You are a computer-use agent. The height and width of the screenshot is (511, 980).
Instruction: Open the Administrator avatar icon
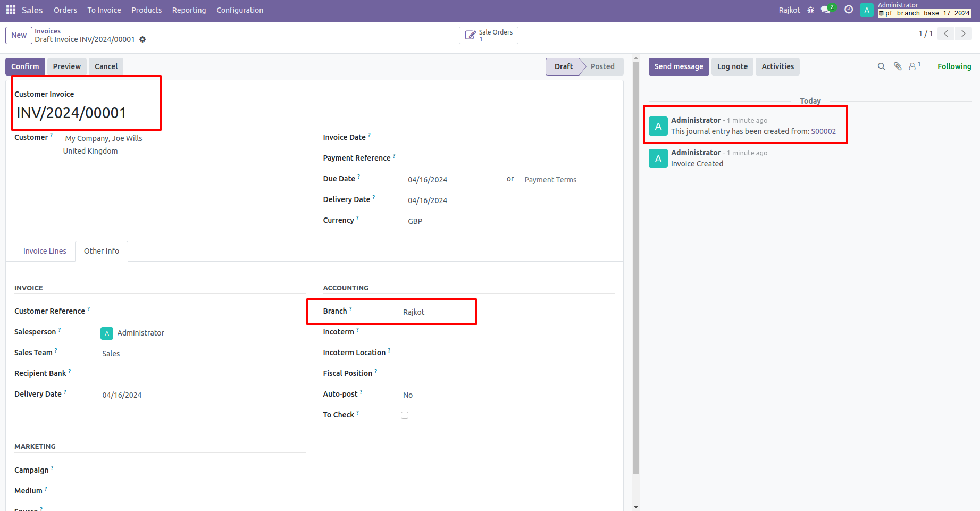point(866,10)
